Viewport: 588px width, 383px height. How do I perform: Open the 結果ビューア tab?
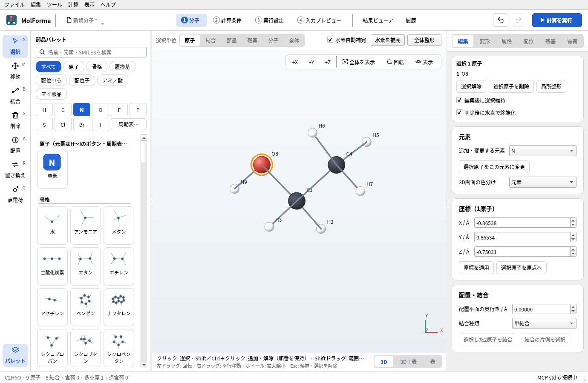378,20
